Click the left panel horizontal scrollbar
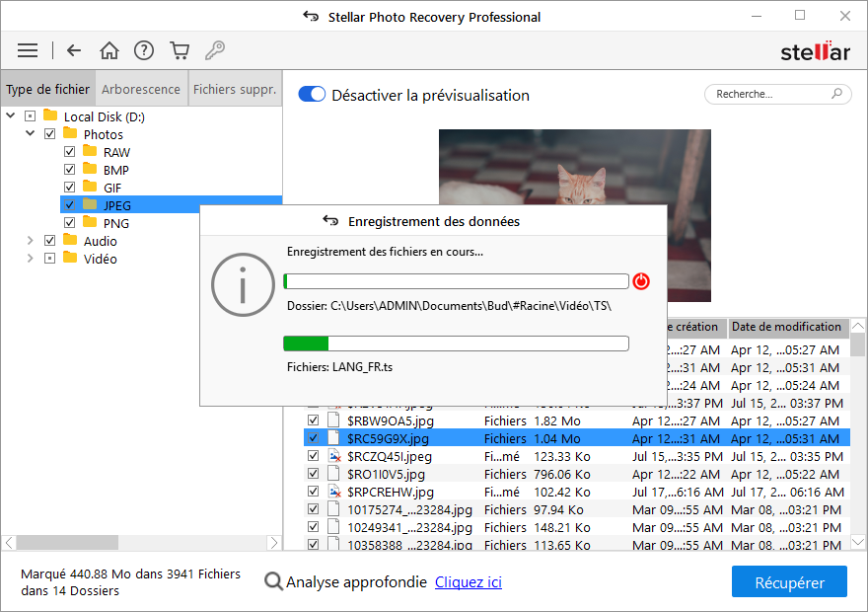Image resolution: width=868 pixels, height=612 pixels. click(141, 543)
